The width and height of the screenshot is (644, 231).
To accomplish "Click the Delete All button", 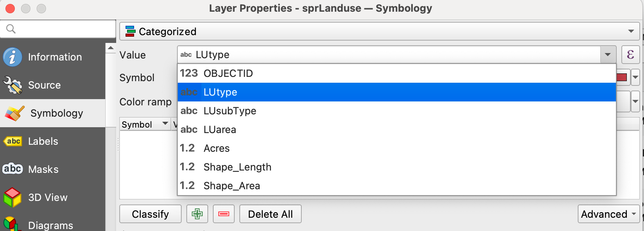I will 270,214.
